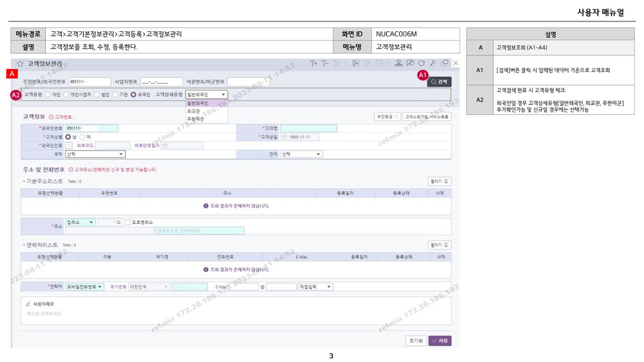The height and width of the screenshot is (362, 644).
Task: Select the 외국인 customer type radio
Action: 133,95
